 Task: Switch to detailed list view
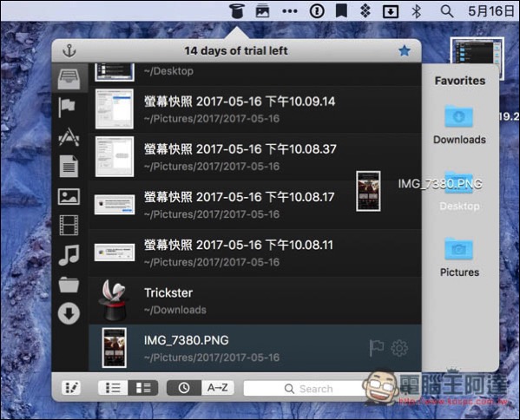tap(143, 388)
